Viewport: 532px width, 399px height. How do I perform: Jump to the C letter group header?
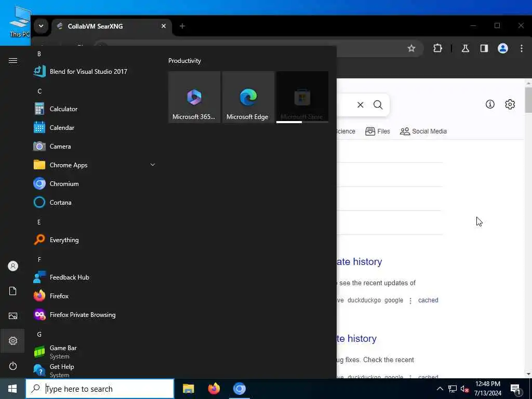click(x=39, y=91)
